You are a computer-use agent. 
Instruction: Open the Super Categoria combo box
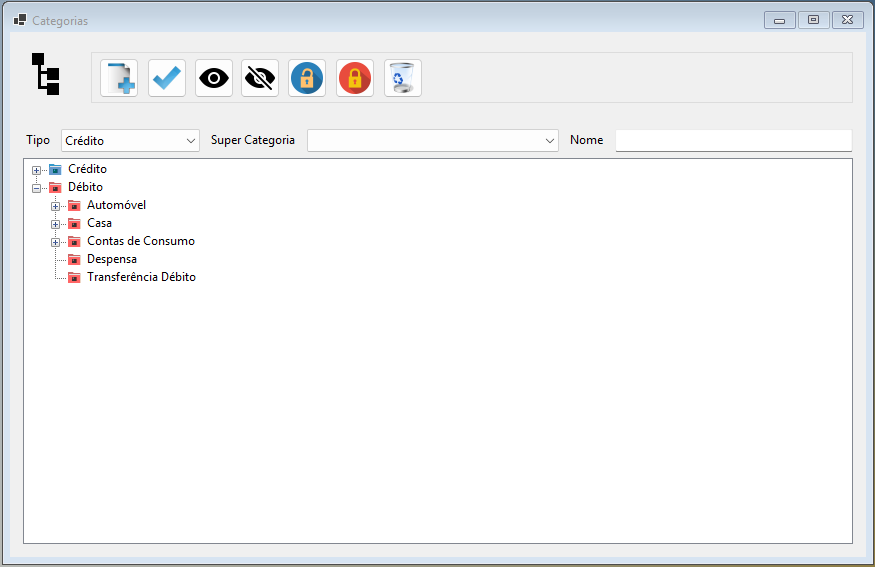coord(432,141)
